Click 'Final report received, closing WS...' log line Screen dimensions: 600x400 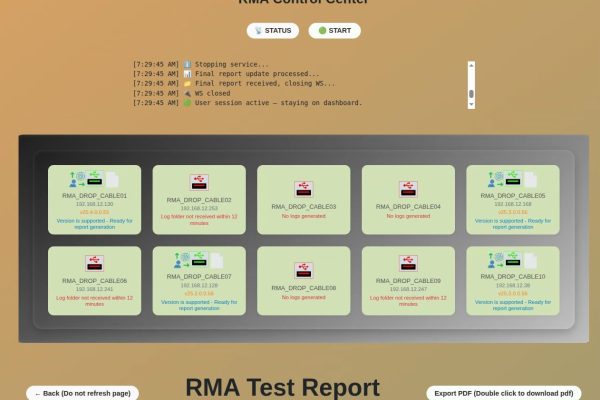pos(234,83)
